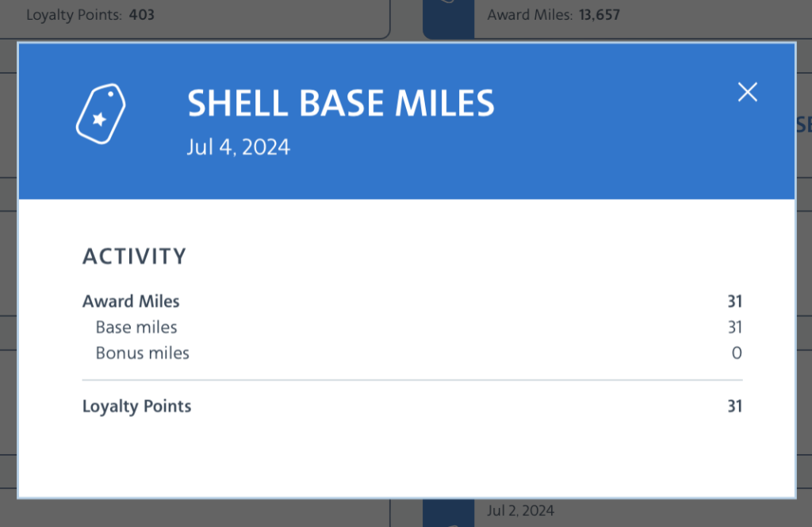The image size is (812, 527).
Task: Select the dark tag icon behind the dialog
Action: point(448,16)
